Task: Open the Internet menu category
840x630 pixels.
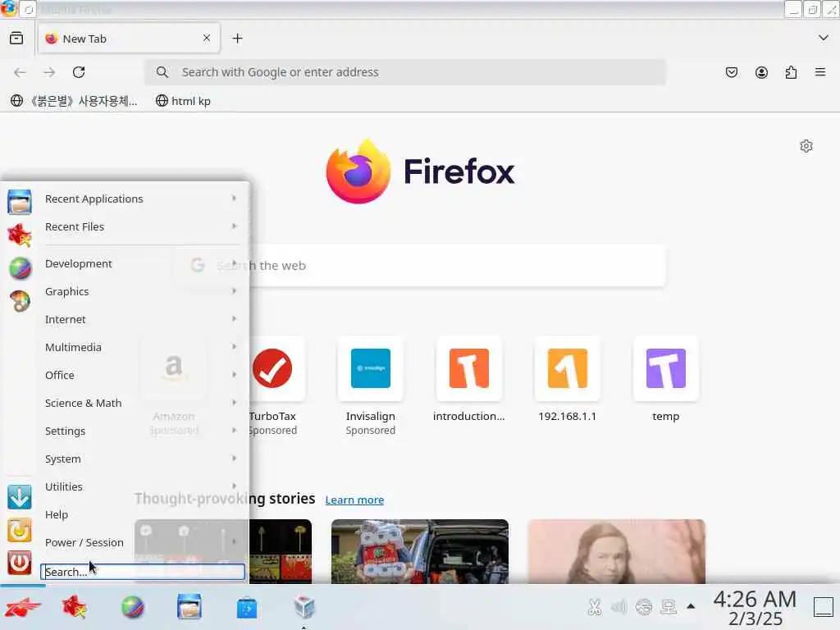Action: click(x=142, y=319)
